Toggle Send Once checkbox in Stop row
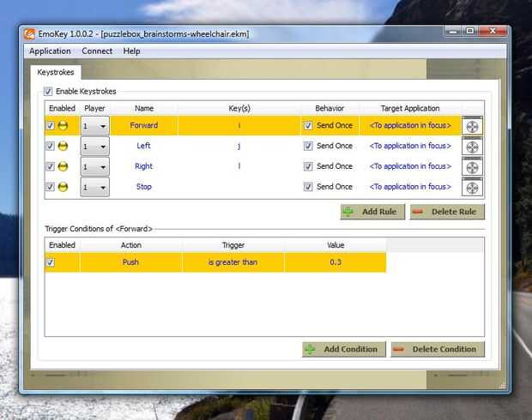 308,187
